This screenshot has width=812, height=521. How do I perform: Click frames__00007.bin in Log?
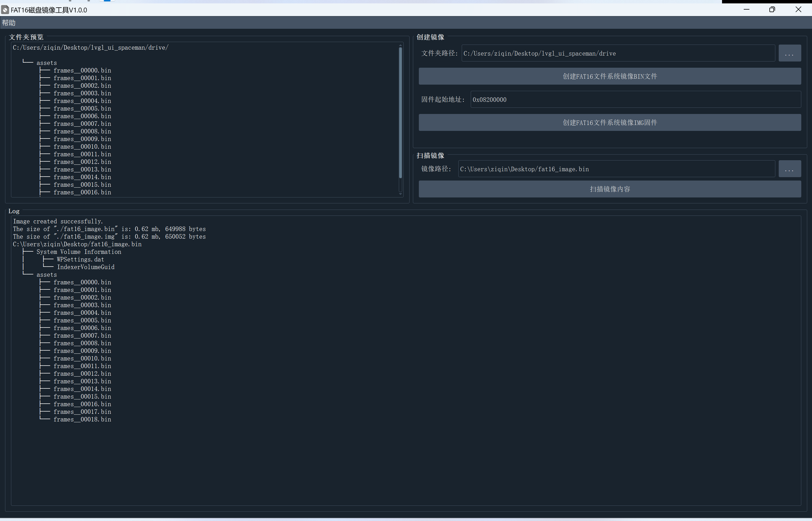click(x=82, y=336)
